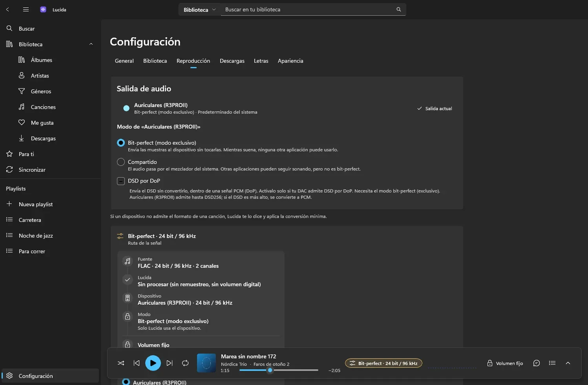Collapse the Biblioteca section chevron
Image resolution: width=588 pixels, height=385 pixels.
coord(91,44)
